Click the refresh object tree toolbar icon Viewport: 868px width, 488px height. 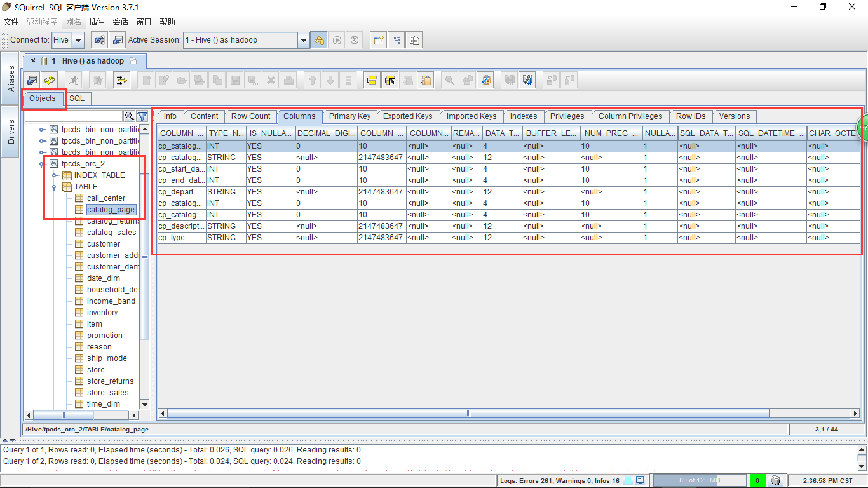click(x=49, y=80)
